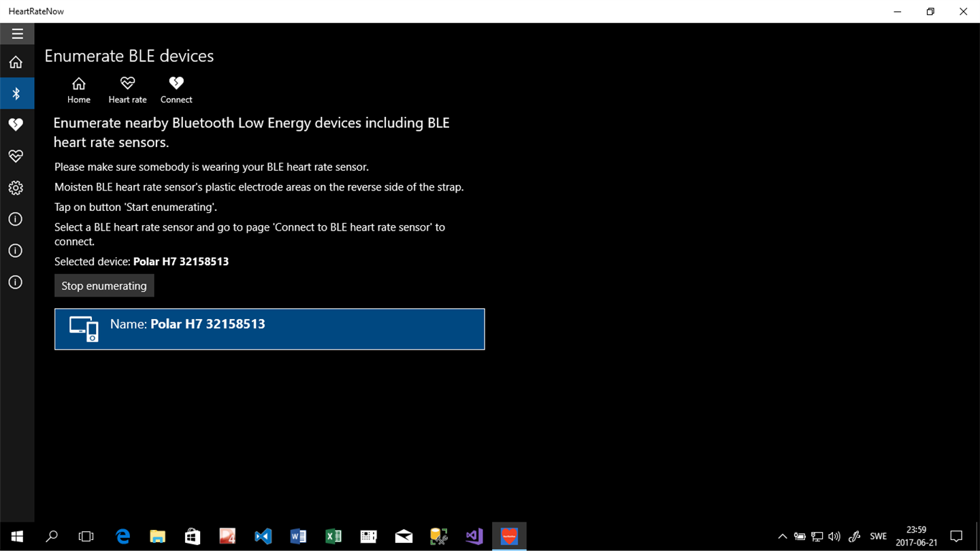Image resolution: width=980 pixels, height=551 pixels.
Task: Click the Home button in top navigation
Action: 79,90
